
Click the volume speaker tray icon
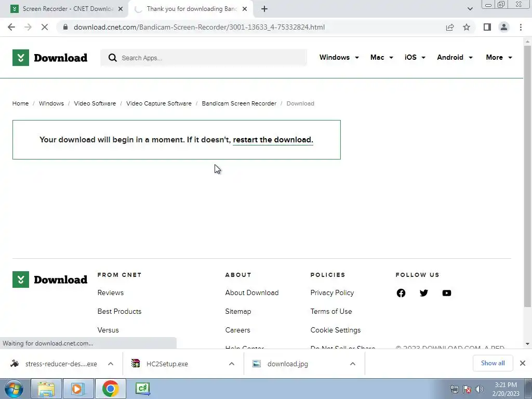480,389
